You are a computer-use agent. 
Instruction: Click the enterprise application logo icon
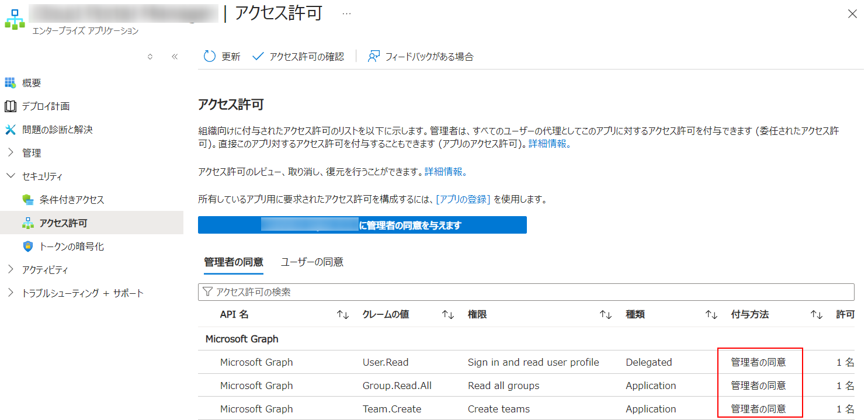pyautogui.click(x=15, y=19)
